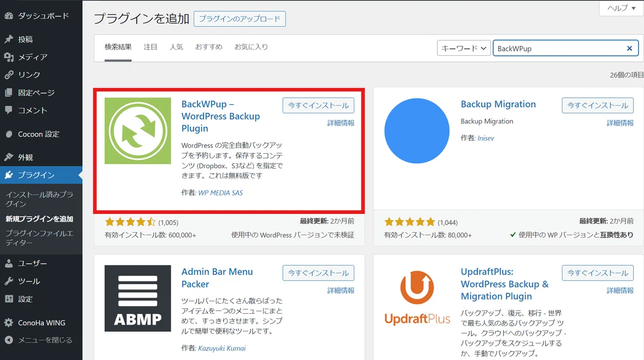Open インストール済みプラグイン submenu item
The width and height of the screenshot is (644, 360).
(40, 199)
